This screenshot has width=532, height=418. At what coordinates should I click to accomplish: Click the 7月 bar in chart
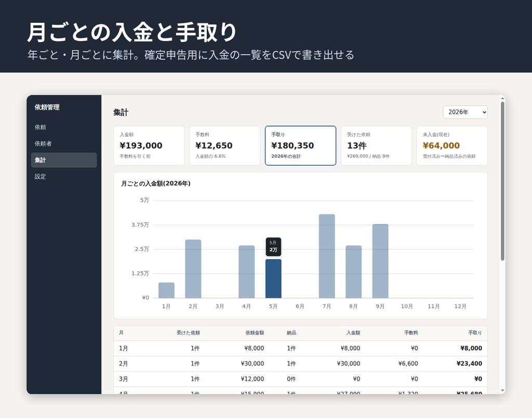(x=327, y=256)
